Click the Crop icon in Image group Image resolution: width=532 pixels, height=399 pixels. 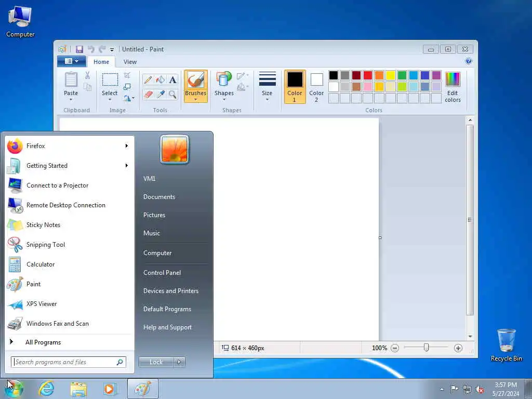(x=127, y=75)
